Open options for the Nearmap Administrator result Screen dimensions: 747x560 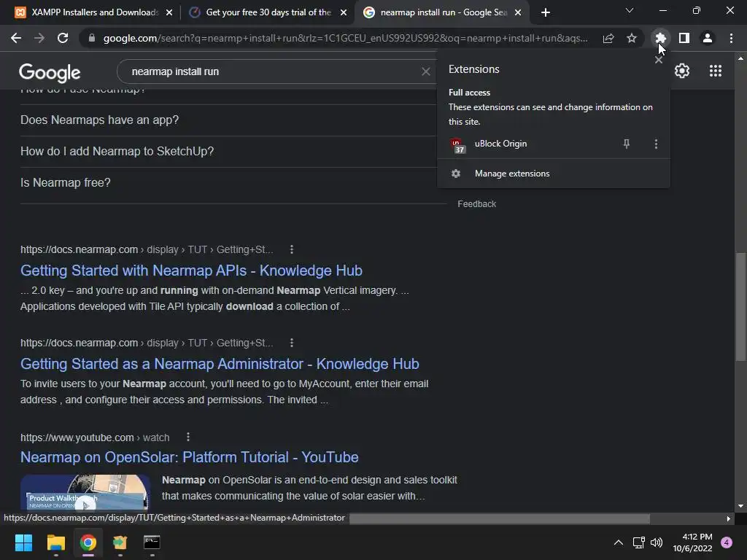click(292, 343)
